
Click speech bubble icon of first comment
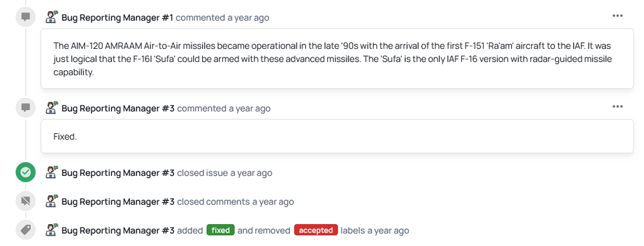[26, 17]
